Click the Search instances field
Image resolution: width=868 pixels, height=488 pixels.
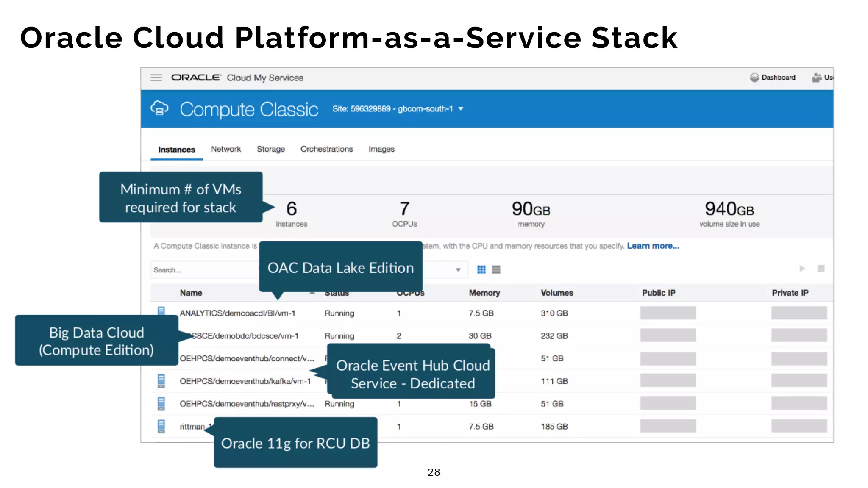click(x=204, y=270)
